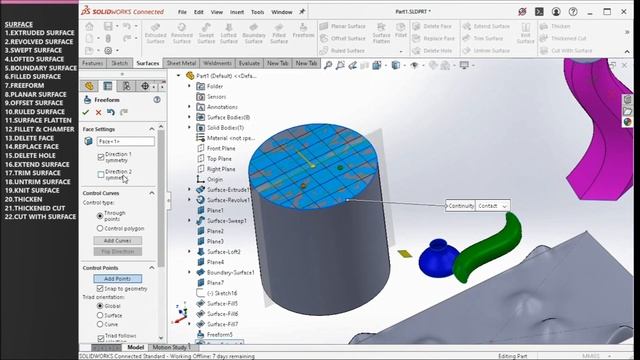Click the Extruded Surface tool

click(156, 33)
